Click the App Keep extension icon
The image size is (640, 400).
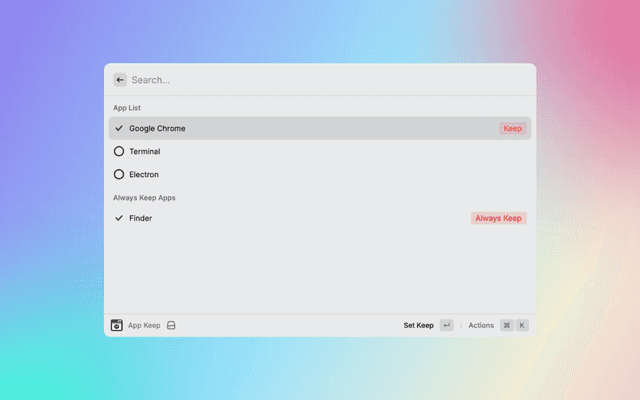tap(117, 325)
